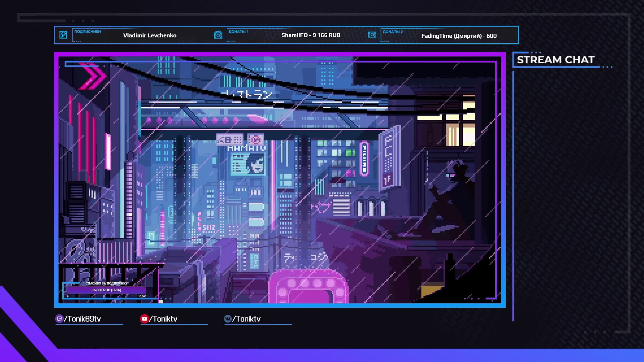Click the pink circular sign above Hamato
The image size is (644, 362).
(256, 139)
